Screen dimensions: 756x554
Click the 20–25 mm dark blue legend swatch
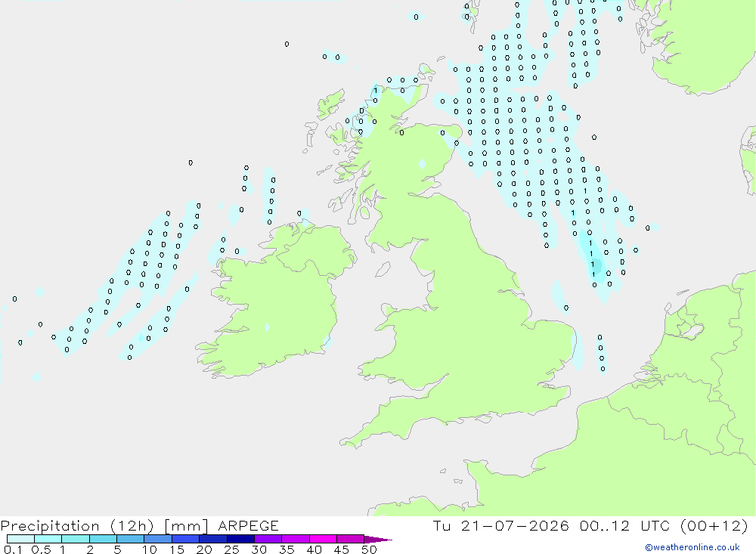coord(213,539)
